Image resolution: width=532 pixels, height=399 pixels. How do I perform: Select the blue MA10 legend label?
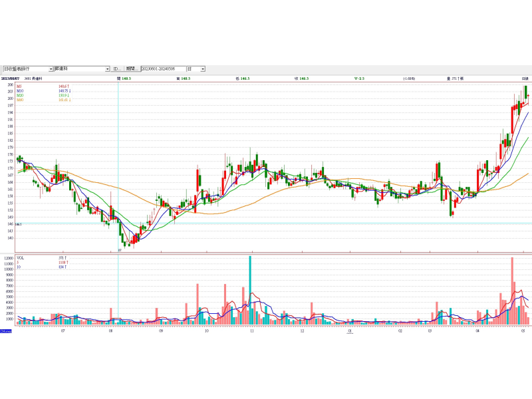pyautogui.click(x=20, y=91)
